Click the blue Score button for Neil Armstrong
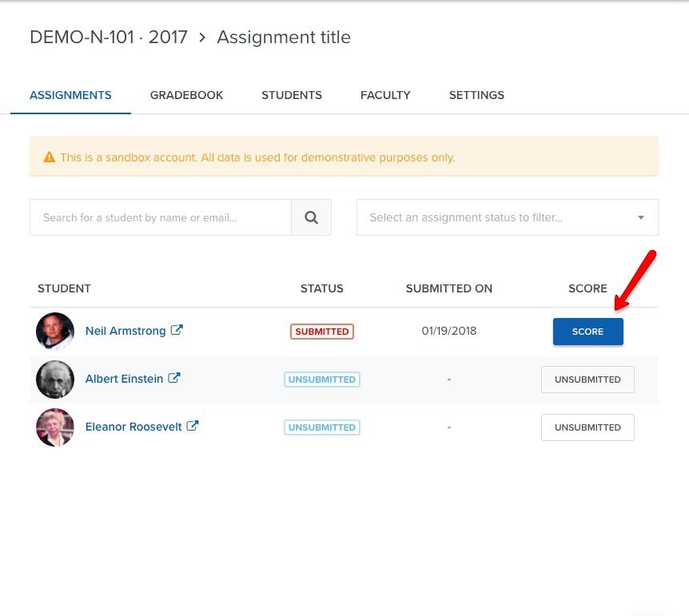Screen dimensions: 689x616 (588, 332)
